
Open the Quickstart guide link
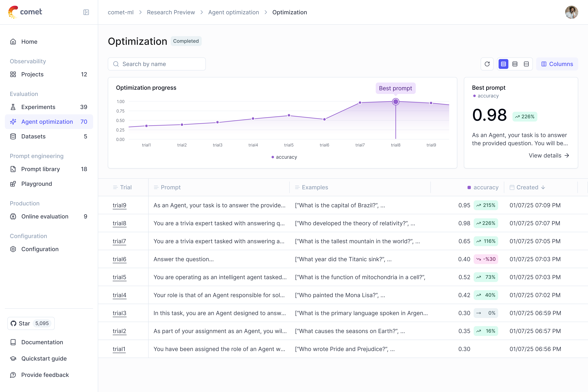click(44, 359)
